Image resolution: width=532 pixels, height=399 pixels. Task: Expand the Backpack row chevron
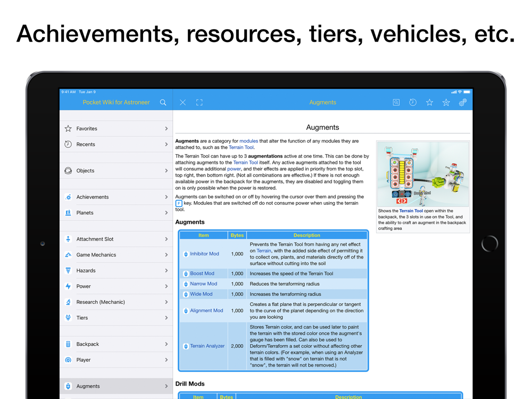(x=166, y=344)
